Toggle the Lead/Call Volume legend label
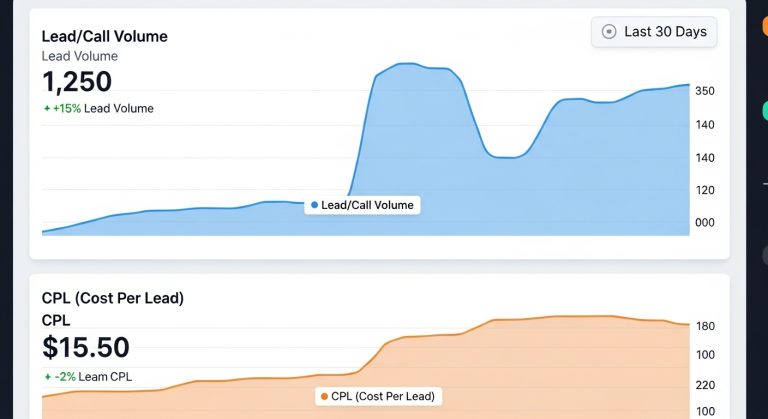Viewport: 768px width, 419px height. click(x=367, y=205)
